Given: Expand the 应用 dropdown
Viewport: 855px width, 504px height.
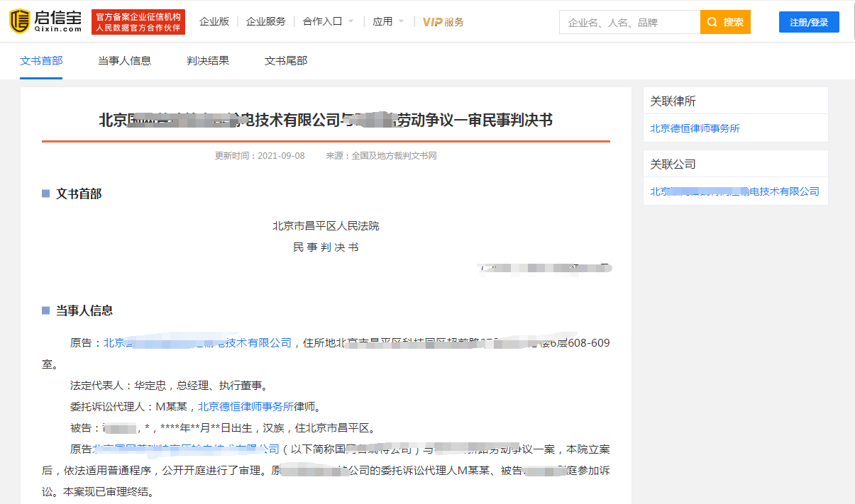Looking at the screenshot, I should [388, 21].
